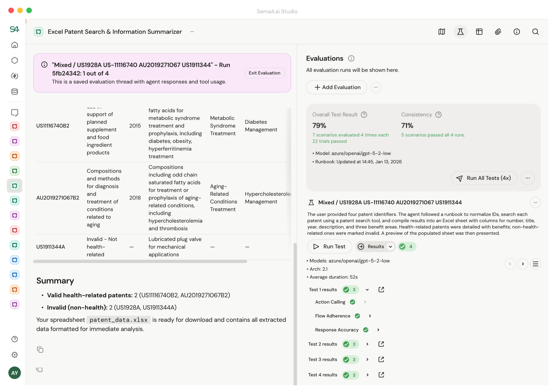The width and height of the screenshot is (556, 392).
Task: Expand Response Accuracy details
Action: (x=378, y=330)
